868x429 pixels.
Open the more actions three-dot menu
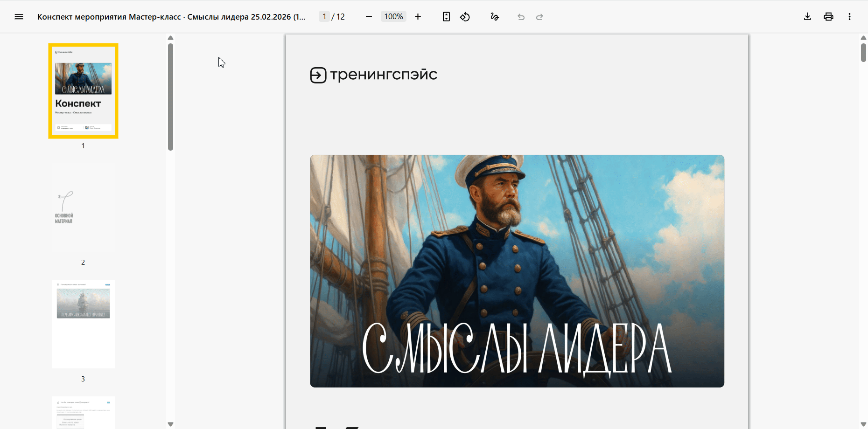click(849, 17)
